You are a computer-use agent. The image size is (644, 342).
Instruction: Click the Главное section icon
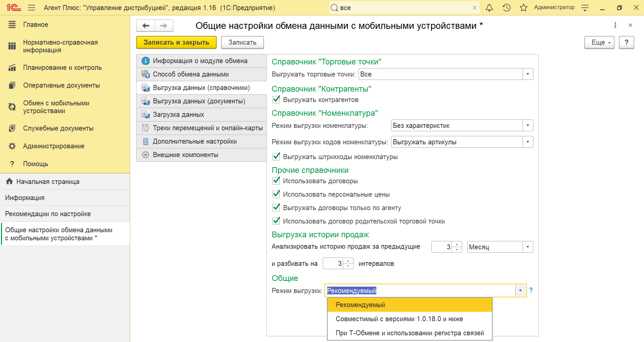[x=12, y=25]
